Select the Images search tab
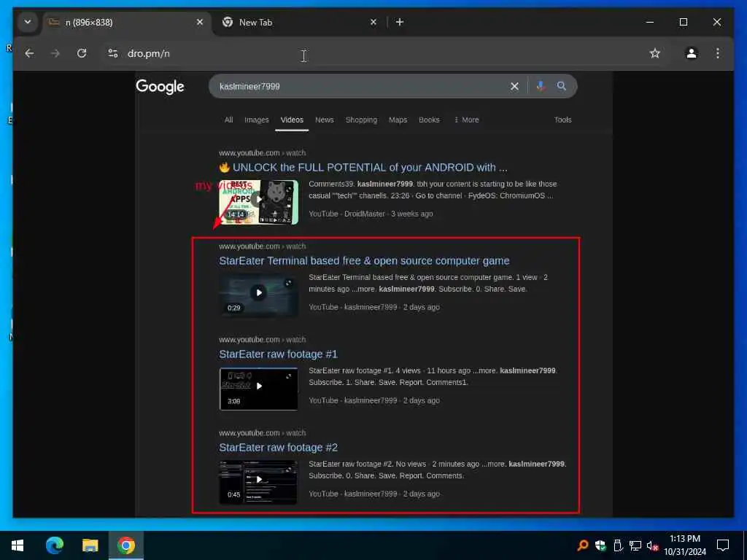 257,120
